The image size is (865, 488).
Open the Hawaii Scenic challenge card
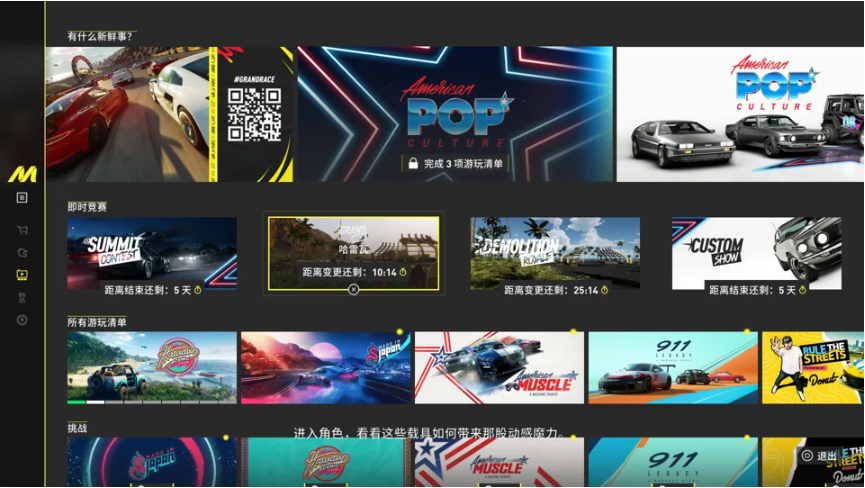tap(325, 462)
